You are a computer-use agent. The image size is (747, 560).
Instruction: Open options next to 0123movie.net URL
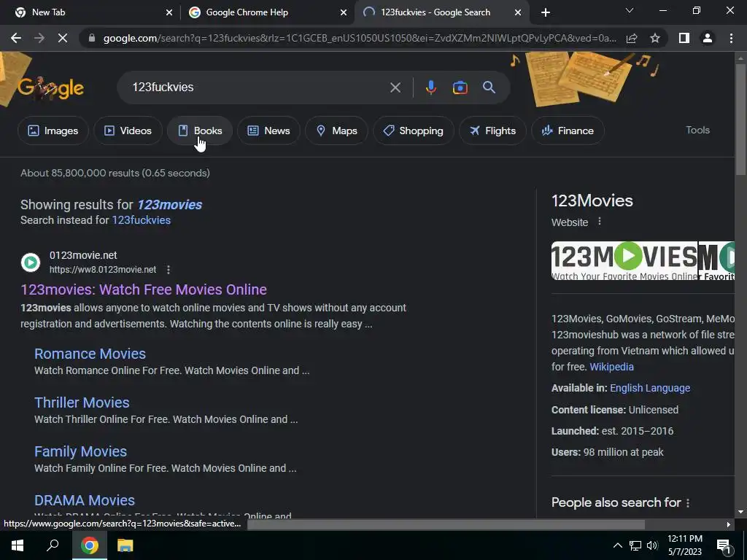(169, 270)
